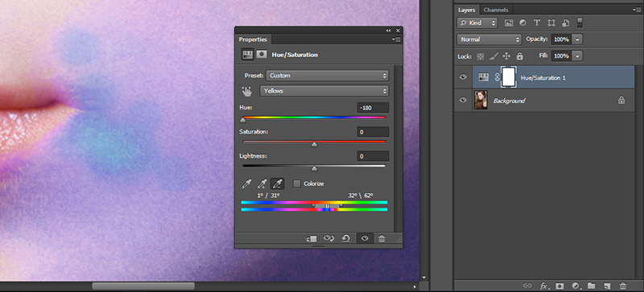Select the Add to Sample eyedropper
The width and height of the screenshot is (644, 292).
point(262,183)
